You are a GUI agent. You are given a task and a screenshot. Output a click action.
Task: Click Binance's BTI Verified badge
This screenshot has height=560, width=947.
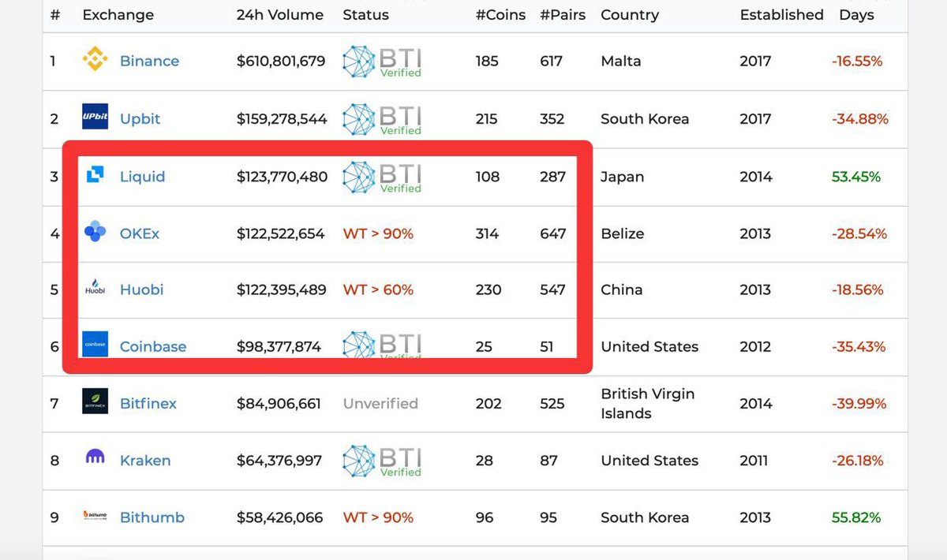point(382,62)
